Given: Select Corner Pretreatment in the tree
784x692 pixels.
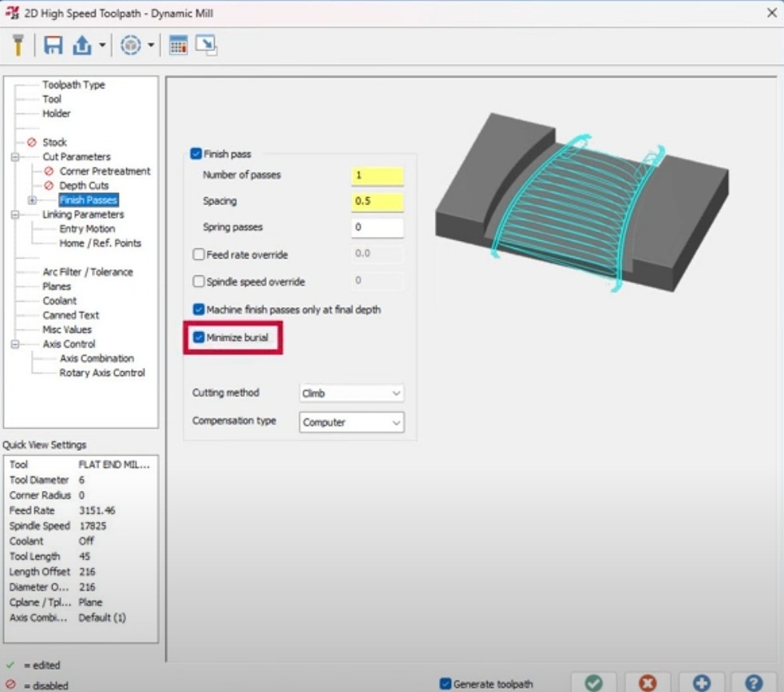Looking at the screenshot, I should [x=105, y=171].
